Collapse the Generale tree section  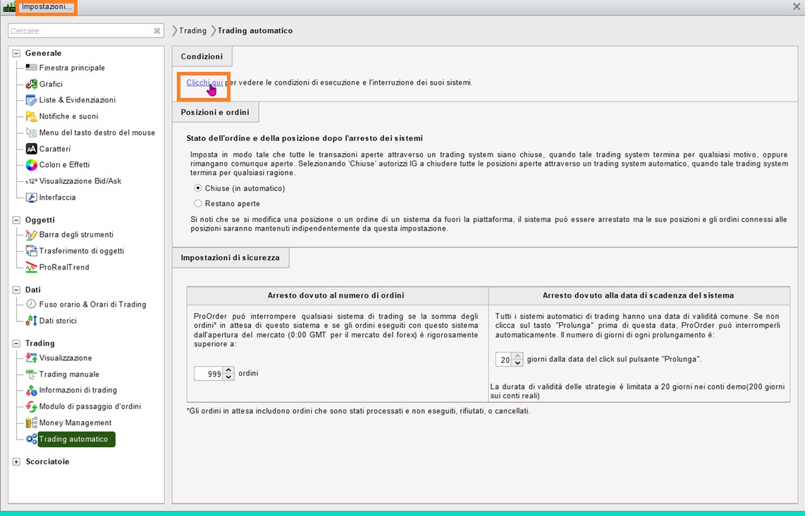coord(17,54)
